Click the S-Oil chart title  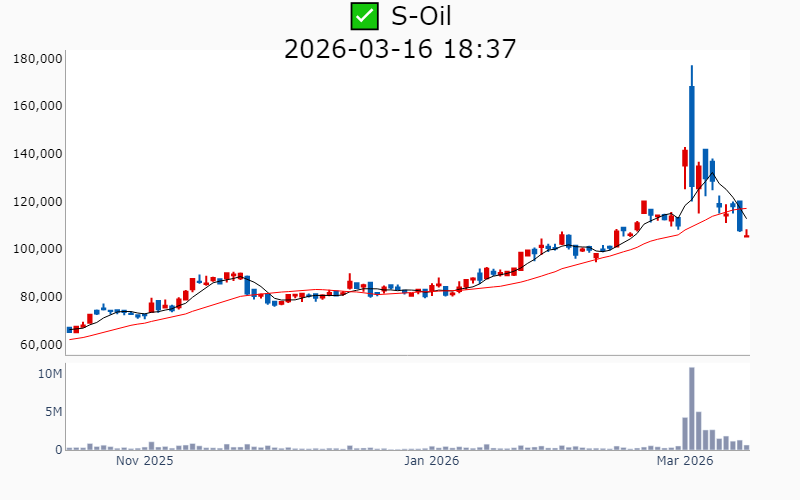pyautogui.click(x=429, y=16)
